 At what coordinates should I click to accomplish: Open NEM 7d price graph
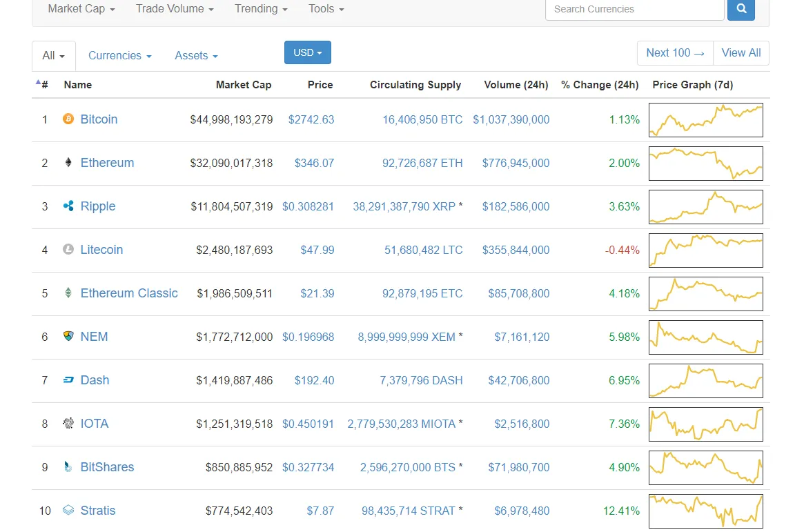click(705, 337)
